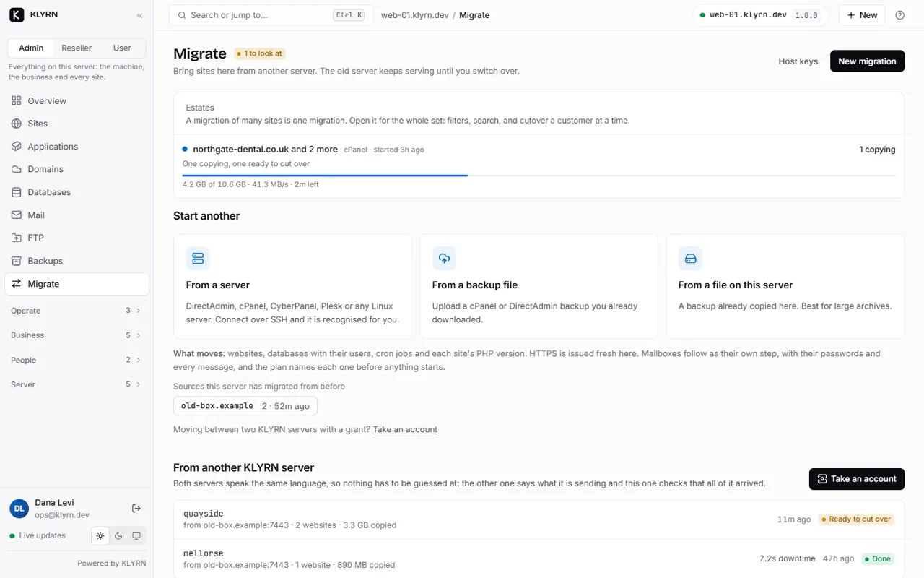Click the web-01.klyrn.dev breadcrumb
The height and width of the screenshot is (578, 924).
click(415, 15)
